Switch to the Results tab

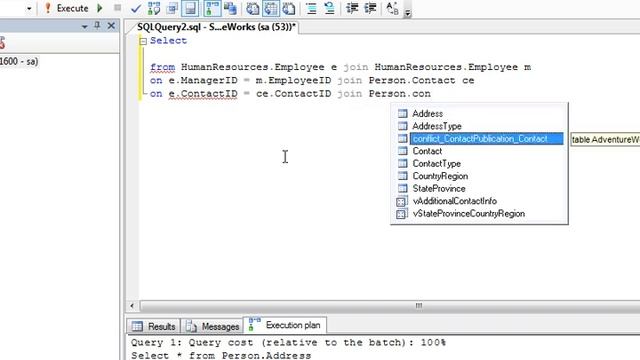point(153,326)
